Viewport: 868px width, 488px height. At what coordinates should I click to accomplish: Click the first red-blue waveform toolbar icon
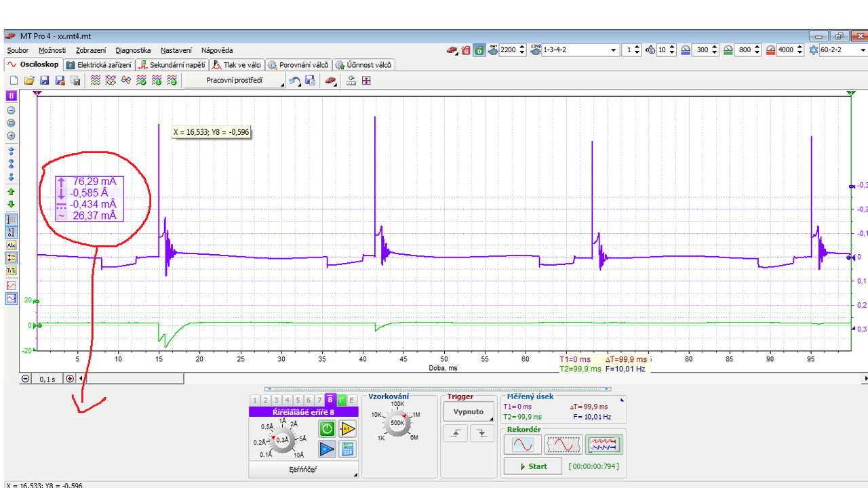(x=96, y=81)
